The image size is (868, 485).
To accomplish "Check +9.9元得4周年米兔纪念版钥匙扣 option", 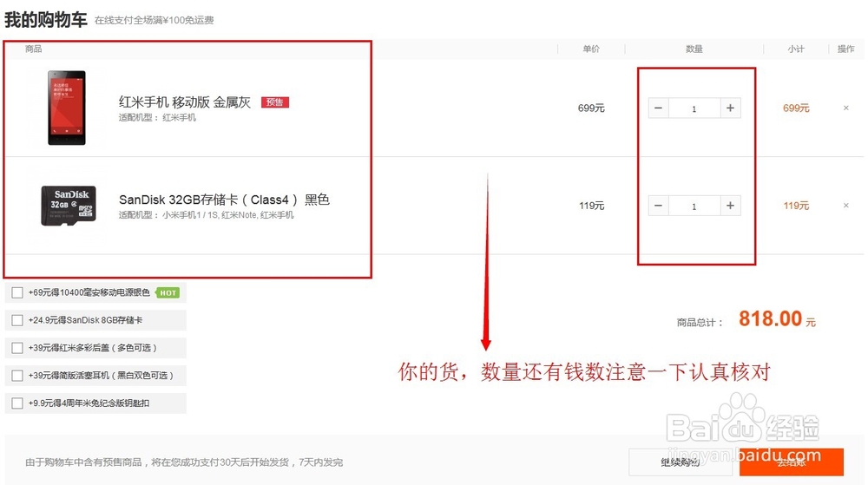I will click(17, 403).
